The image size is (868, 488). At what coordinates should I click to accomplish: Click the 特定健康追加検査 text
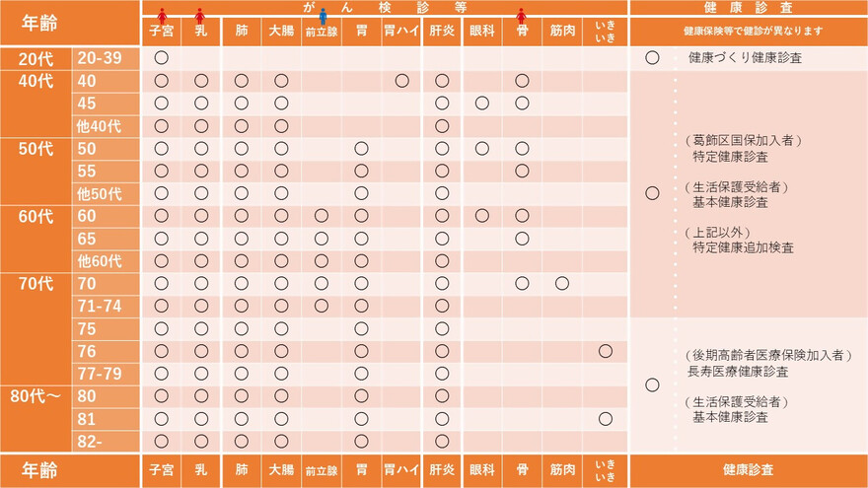coord(743,247)
